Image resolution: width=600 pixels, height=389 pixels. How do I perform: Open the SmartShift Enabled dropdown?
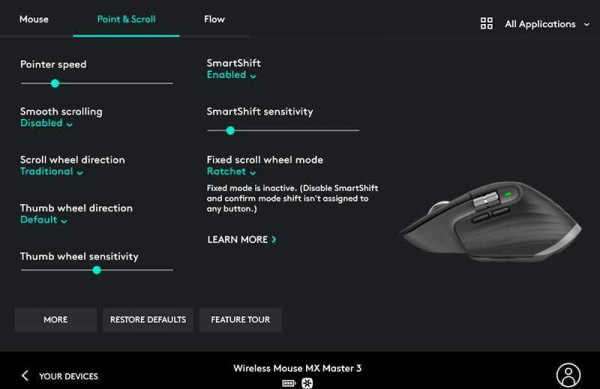tap(231, 75)
